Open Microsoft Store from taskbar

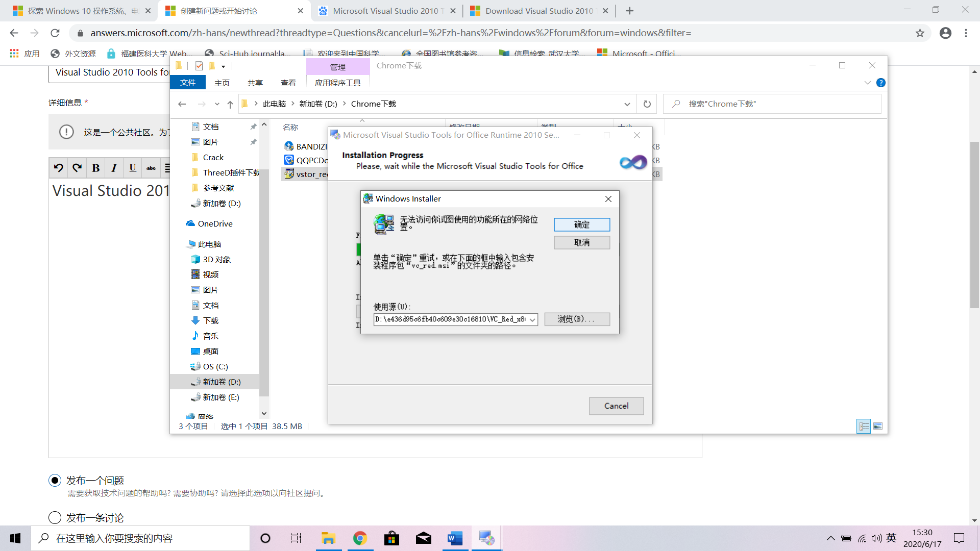point(392,538)
